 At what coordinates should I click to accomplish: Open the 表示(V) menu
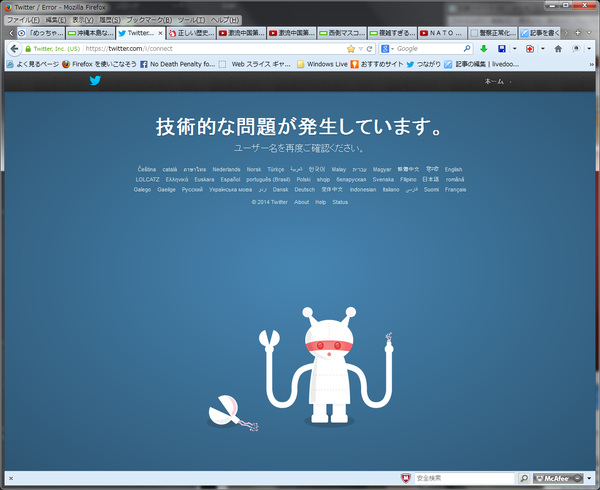pyautogui.click(x=83, y=20)
